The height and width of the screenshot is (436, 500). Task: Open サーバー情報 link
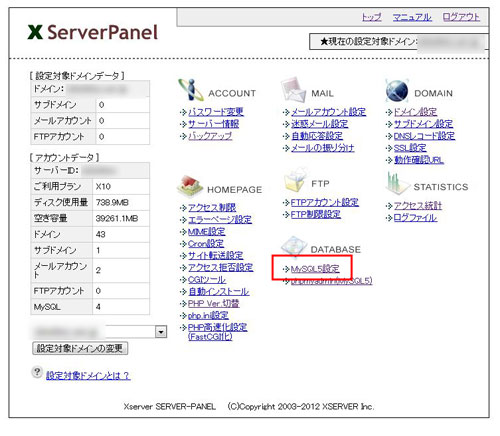point(214,124)
